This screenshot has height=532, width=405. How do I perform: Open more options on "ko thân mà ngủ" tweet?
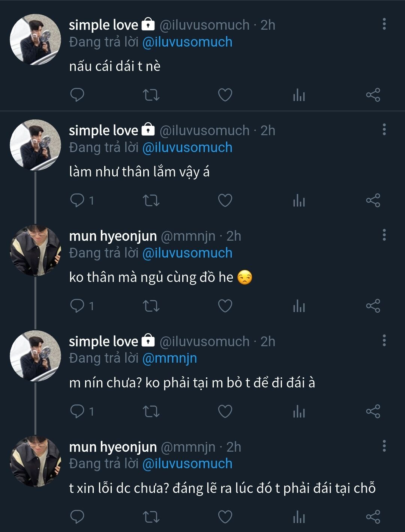pyautogui.click(x=384, y=235)
